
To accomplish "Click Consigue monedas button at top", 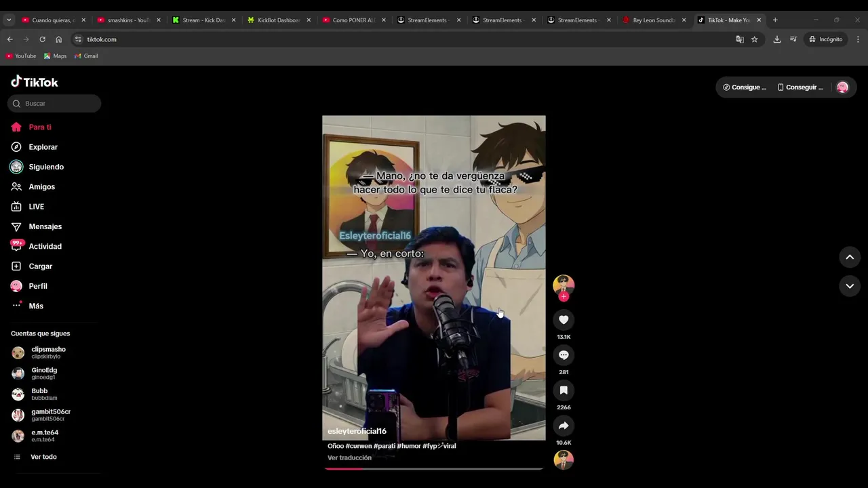I will click(x=745, y=87).
